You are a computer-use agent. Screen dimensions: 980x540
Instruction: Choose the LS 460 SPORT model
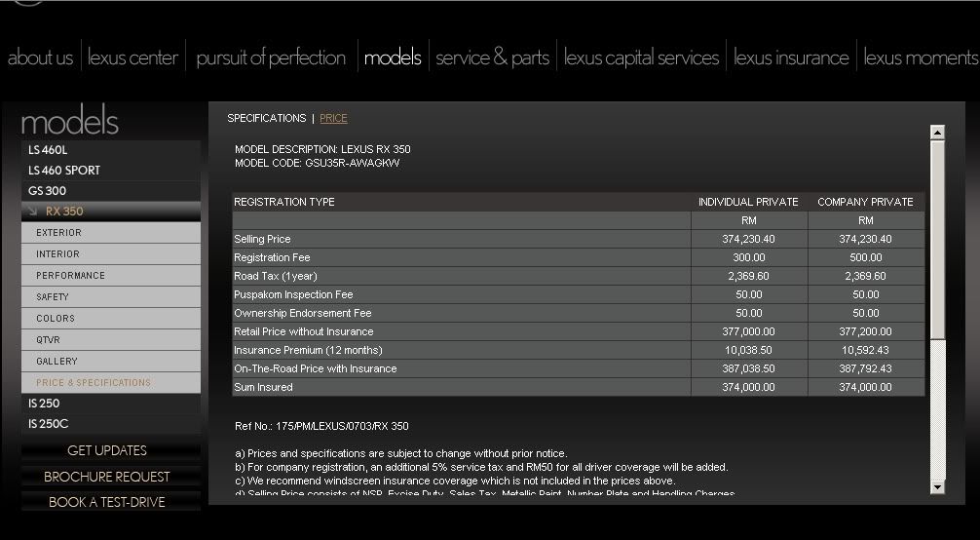[x=64, y=171]
